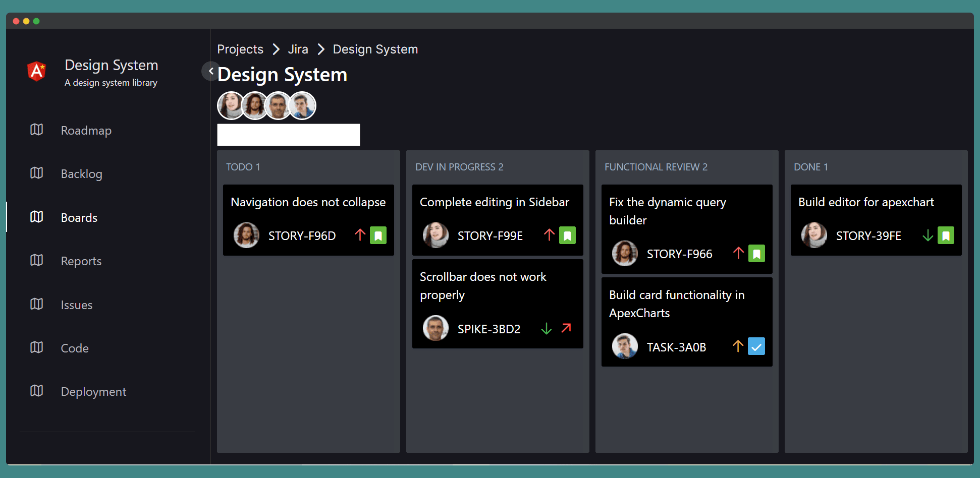This screenshot has width=980, height=478.
Task: Click the orange up-arrow priority on TASK-3A0B
Action: click(x=738, y=346)
